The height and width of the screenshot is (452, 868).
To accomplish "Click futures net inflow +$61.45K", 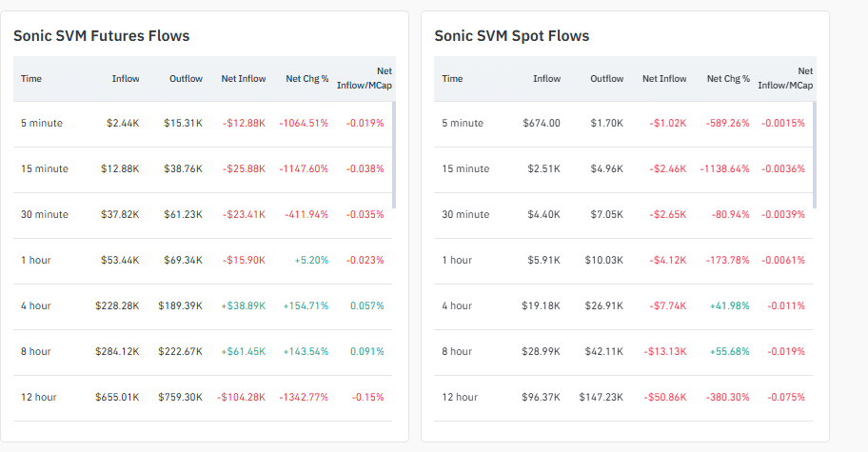I will point(243,351).
